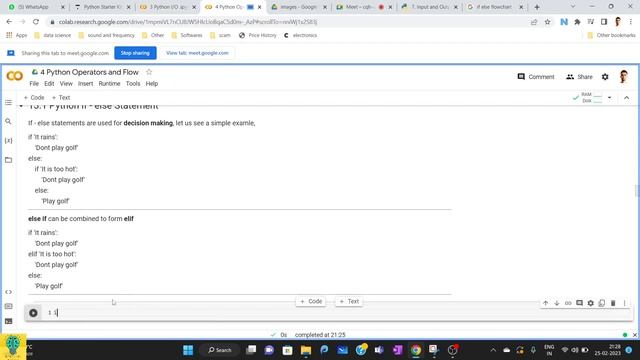The height and width of the screenshot is (360, 640).
Task: Copy link to cell icon
Action: (x=568, y=303)
